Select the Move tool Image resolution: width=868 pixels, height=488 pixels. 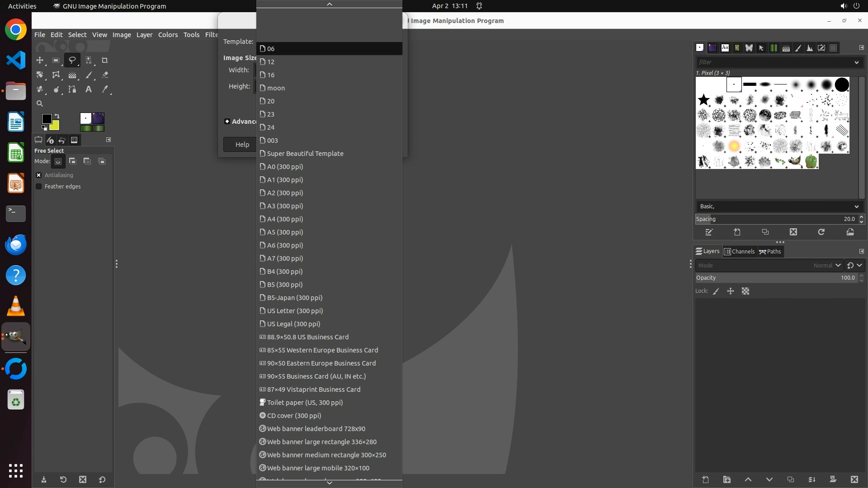click(x=40, y=60)
